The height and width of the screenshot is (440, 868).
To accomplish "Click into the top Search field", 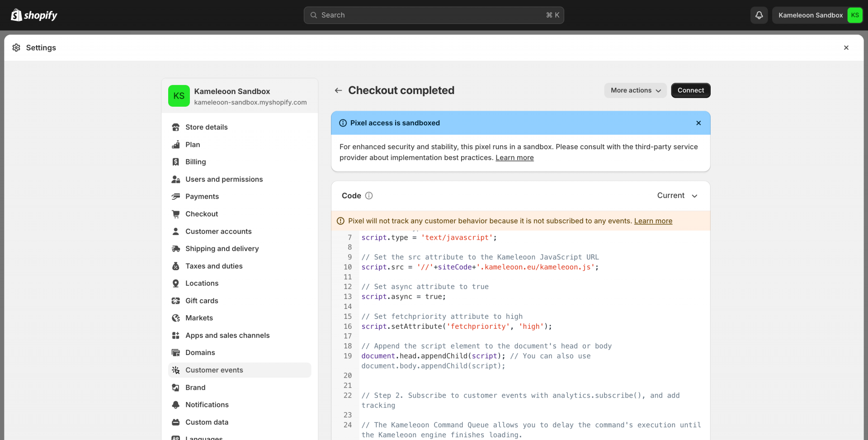I will (x=434, y=15).
